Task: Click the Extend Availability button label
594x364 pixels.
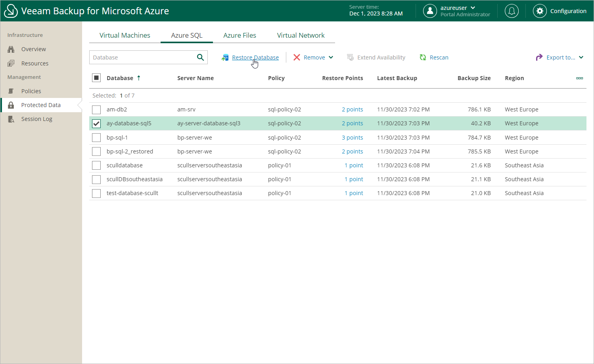Action: pos(381,57)
